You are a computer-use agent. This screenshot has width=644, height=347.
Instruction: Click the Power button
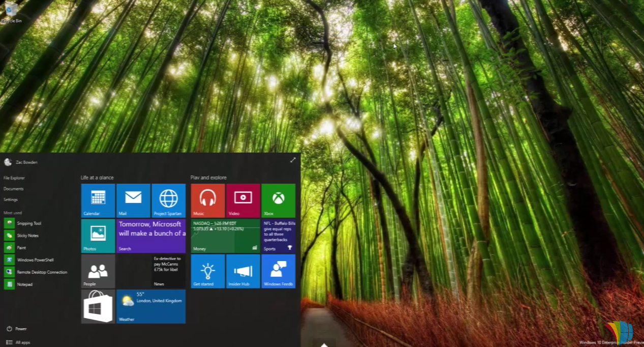coord(17,329)
